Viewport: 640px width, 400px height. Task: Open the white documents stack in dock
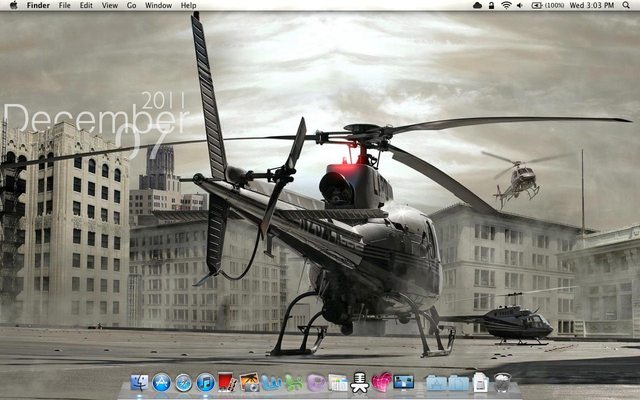click(480, 382)
